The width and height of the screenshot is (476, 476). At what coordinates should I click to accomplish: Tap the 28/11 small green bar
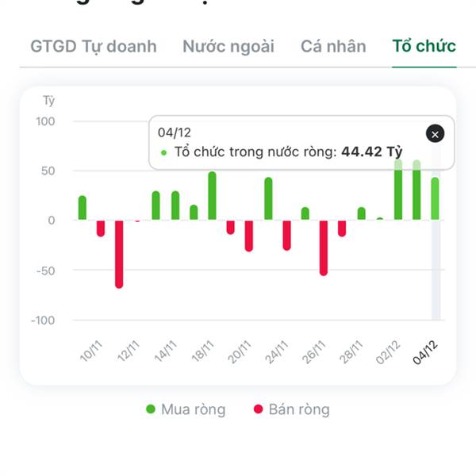(361, 214)
